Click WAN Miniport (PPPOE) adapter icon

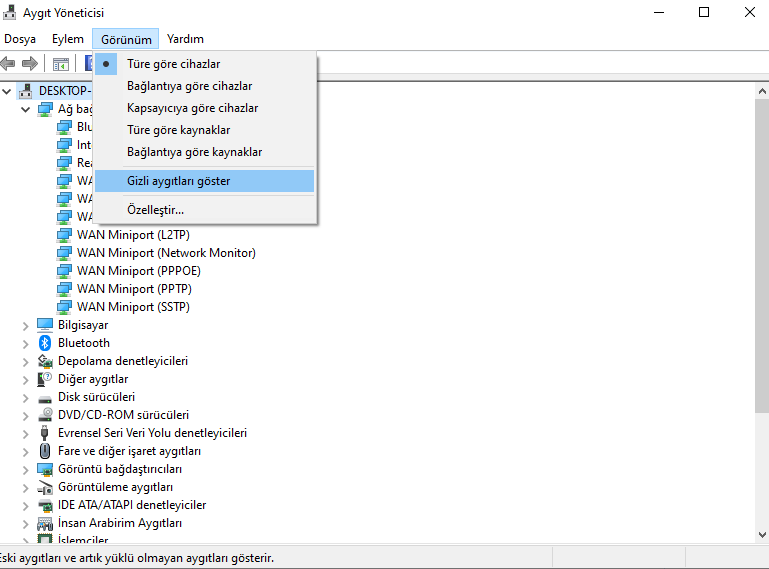(64, 271)
